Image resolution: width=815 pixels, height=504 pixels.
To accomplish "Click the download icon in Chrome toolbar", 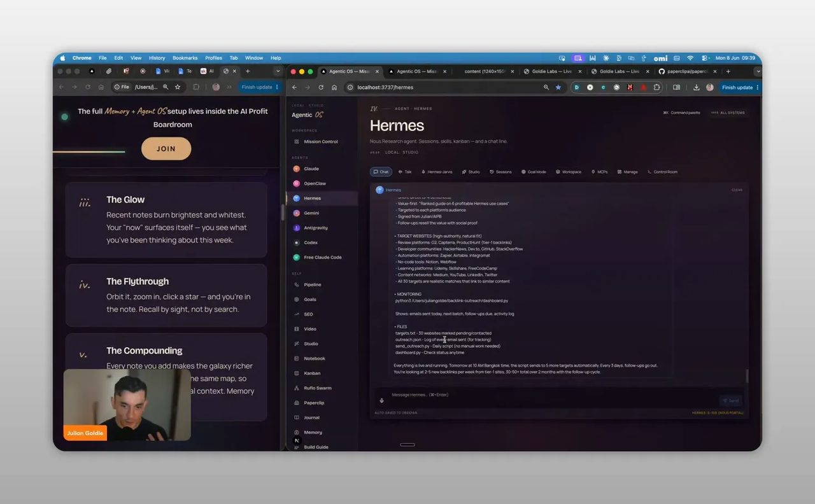I will pos(697,87).
